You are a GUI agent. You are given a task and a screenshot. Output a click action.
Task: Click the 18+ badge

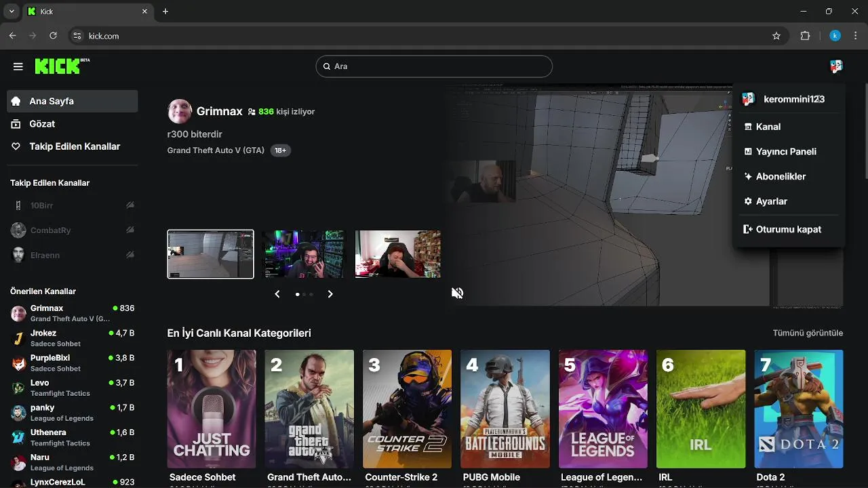pos(280,150)
